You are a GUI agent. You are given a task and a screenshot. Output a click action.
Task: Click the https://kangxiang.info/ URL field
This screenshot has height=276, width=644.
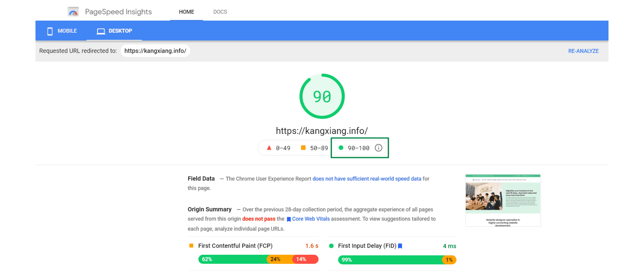click(155, 51)
